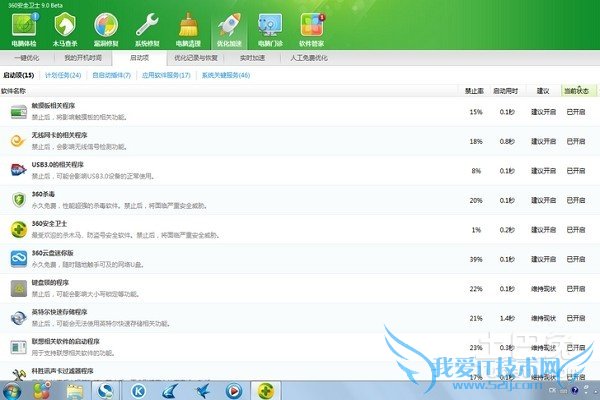Open 软件管家 software manager icon
The height and width of the screenshot is (400, 600).
pyautogui.click(x=311, y=30)
